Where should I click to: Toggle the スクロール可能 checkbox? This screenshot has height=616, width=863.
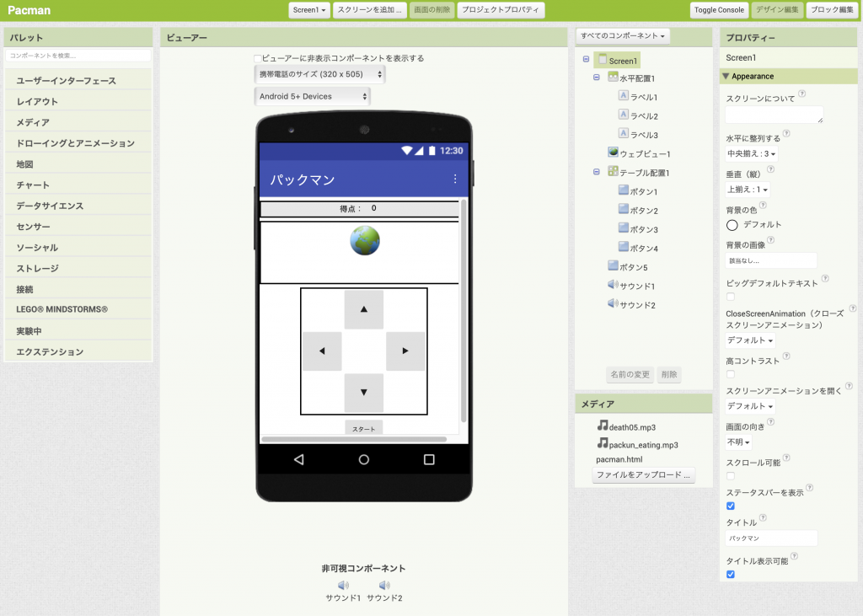(731, 476)
